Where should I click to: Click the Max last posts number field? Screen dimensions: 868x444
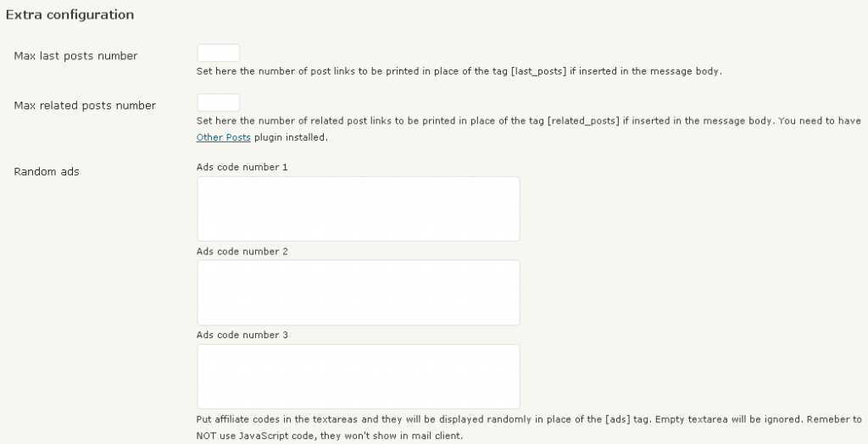point(218,53)
